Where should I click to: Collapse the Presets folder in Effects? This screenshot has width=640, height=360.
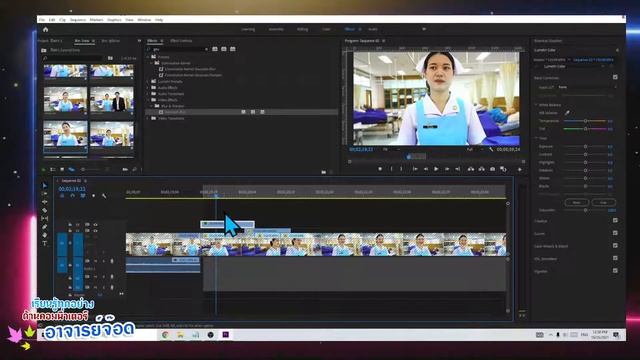point(148,57)
